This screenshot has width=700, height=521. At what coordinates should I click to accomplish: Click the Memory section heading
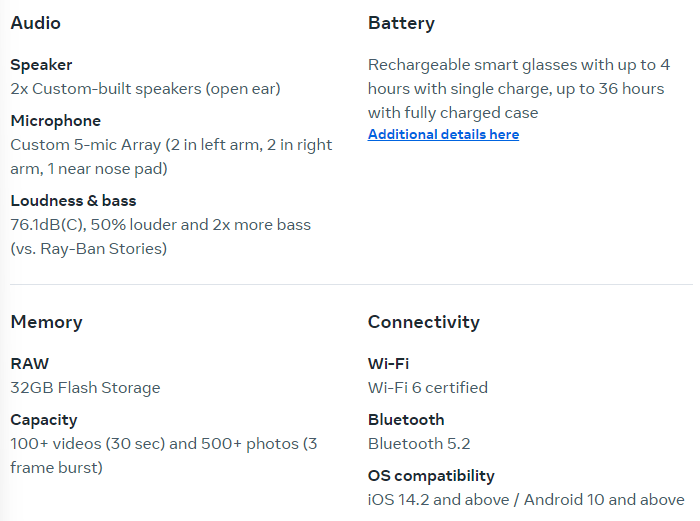click(46, 322)
